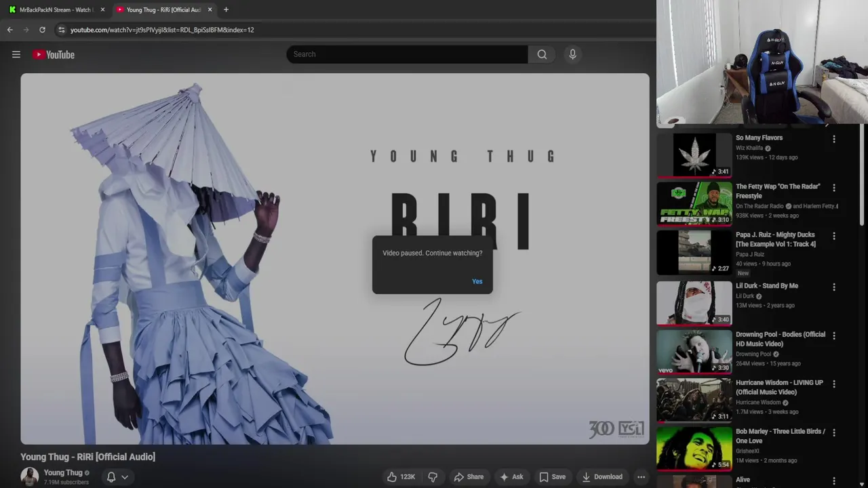Open Papa J. Ruiz Mighty Ducks title
Image resolution: width=868 pixels, height=488 pixels.
(x=776, y=239)
